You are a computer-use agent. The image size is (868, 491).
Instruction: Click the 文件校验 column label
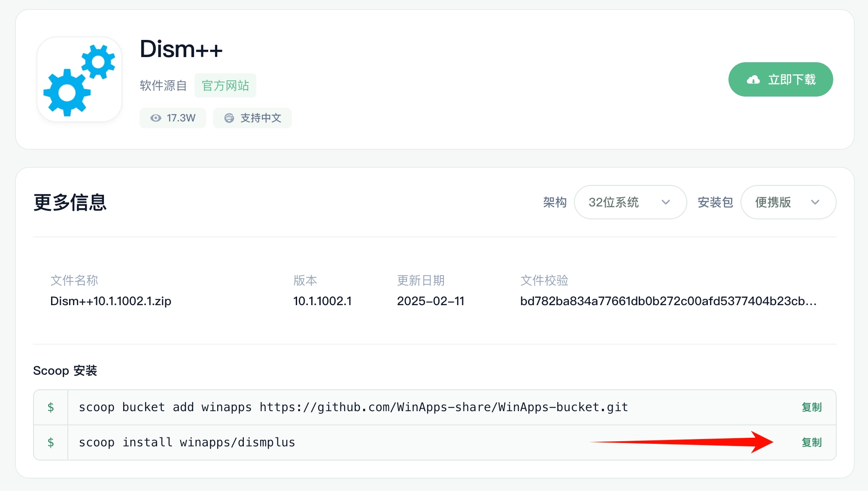pyautogui.click(x=544, y=280)
